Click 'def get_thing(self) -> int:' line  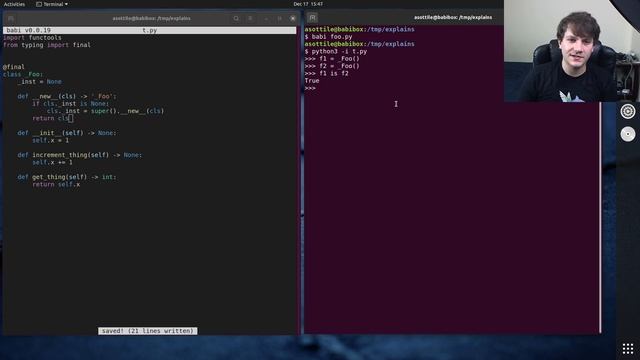(67, 177)
